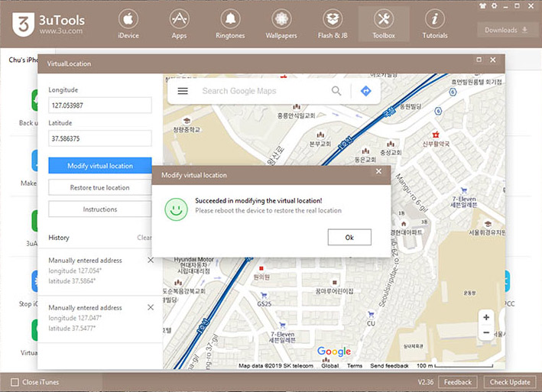Confirm the success dialog with Ok

click(349, 238)
